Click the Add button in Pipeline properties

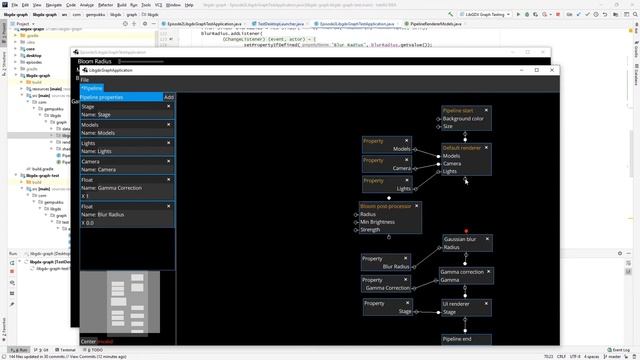(x=169, y=97)
